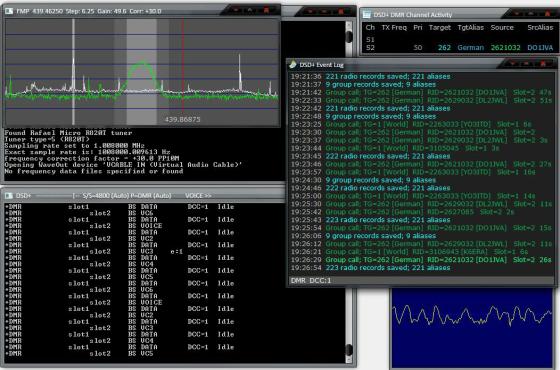
Task: Click the 19:23:44 group call log entry
Action: point(395,148)
